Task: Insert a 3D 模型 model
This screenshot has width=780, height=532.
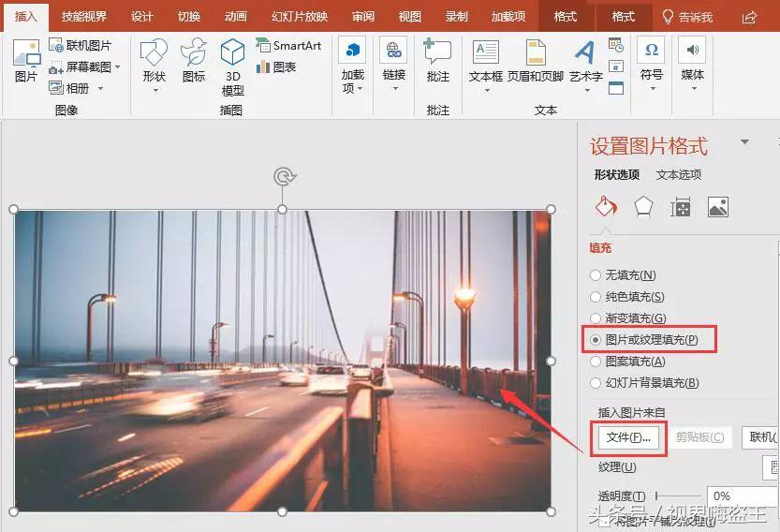Action: 233,67
